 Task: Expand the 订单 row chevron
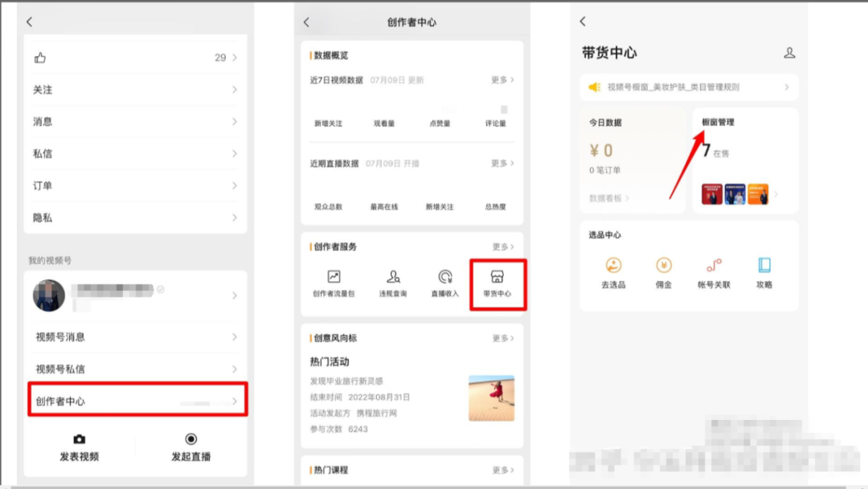point(234,185)
